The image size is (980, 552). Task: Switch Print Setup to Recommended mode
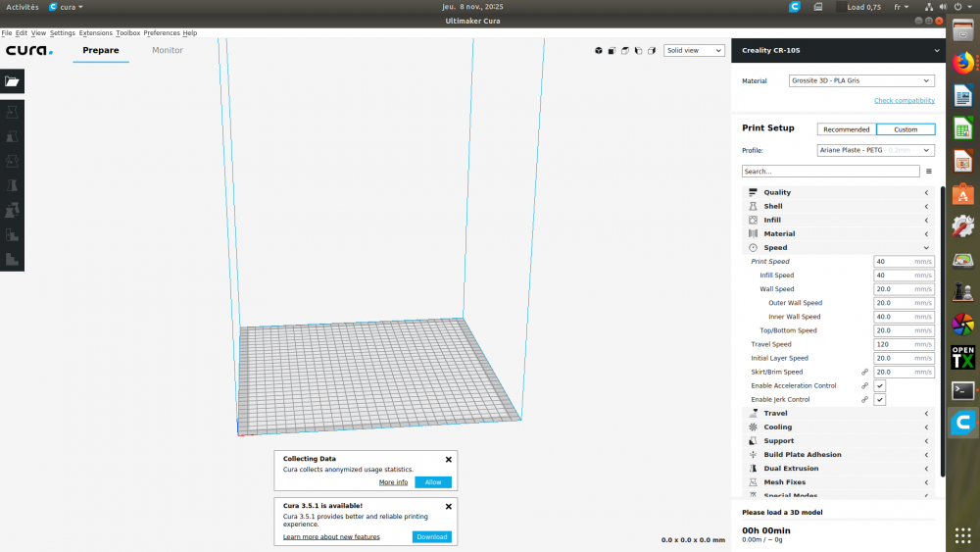847,129
